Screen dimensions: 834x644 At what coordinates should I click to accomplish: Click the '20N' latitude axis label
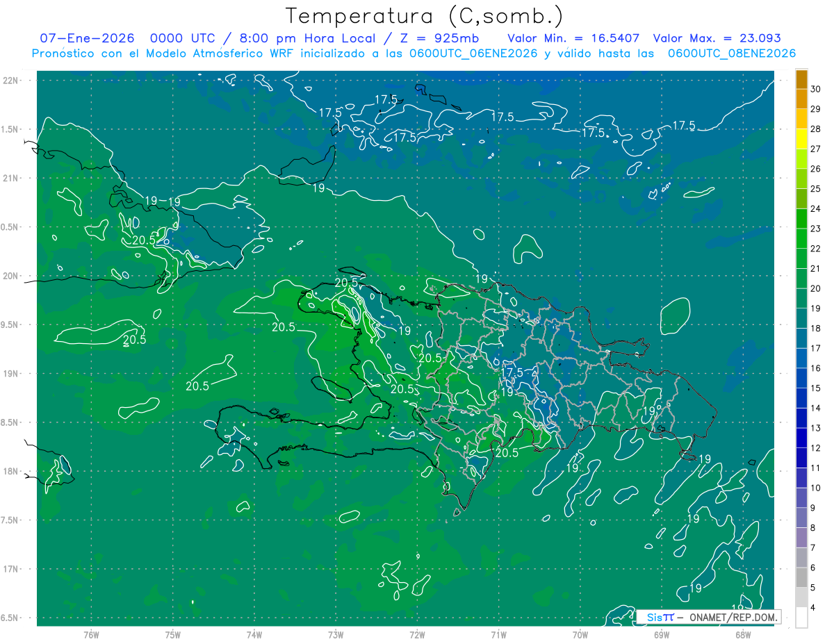pos(10,276)
